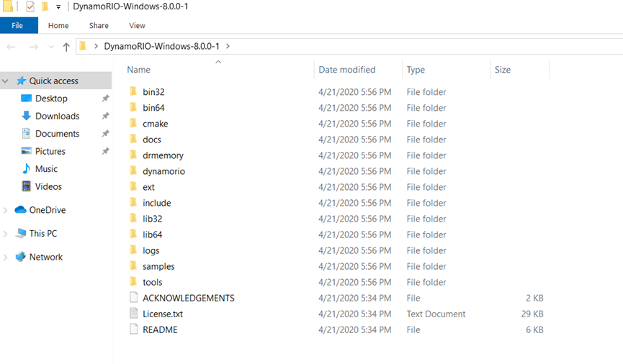The height and width of the screenshot is (364, 623).
Task: Open Music in the navigation pane
Action: tap(47, 169)
